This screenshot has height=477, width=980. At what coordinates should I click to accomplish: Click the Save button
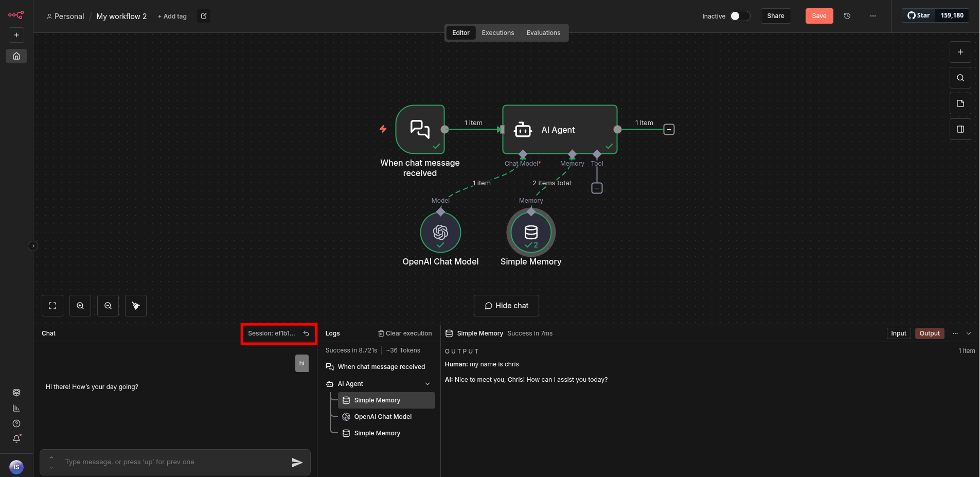819,16
